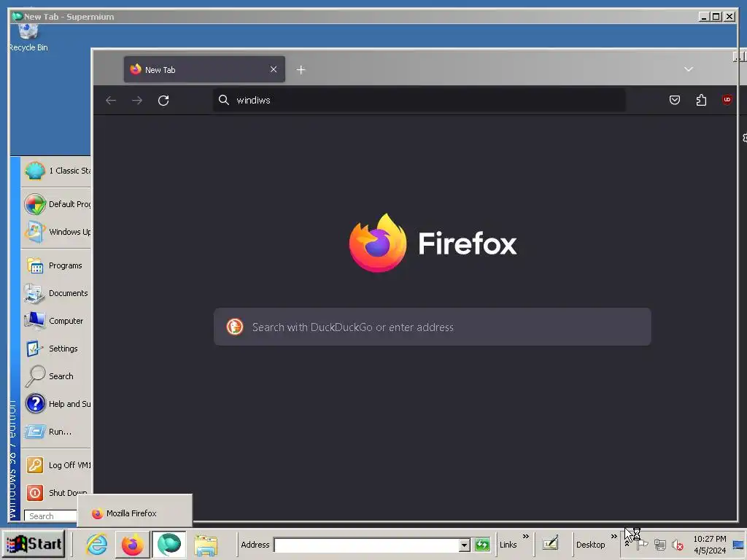The image size is (747, 560).
Task: Click the taskbar Address input field
Action: click(366, 545)
